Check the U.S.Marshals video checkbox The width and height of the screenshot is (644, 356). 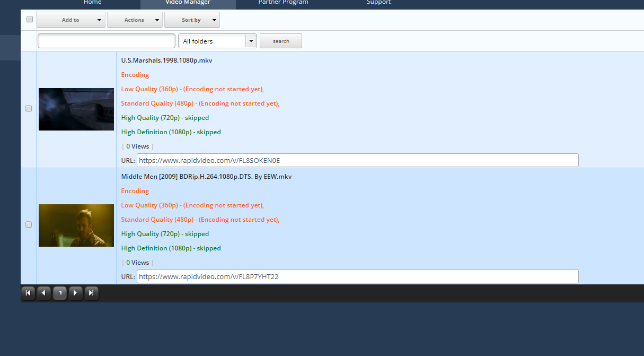coord(29,108)
